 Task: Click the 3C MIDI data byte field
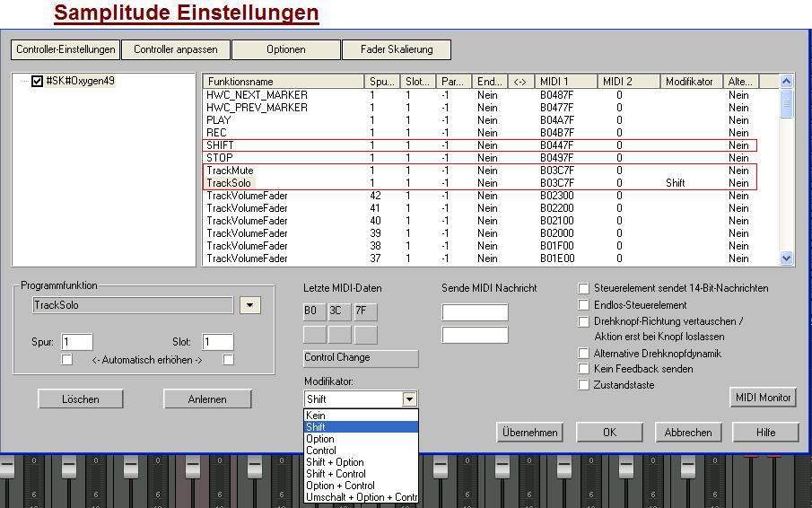340,311
